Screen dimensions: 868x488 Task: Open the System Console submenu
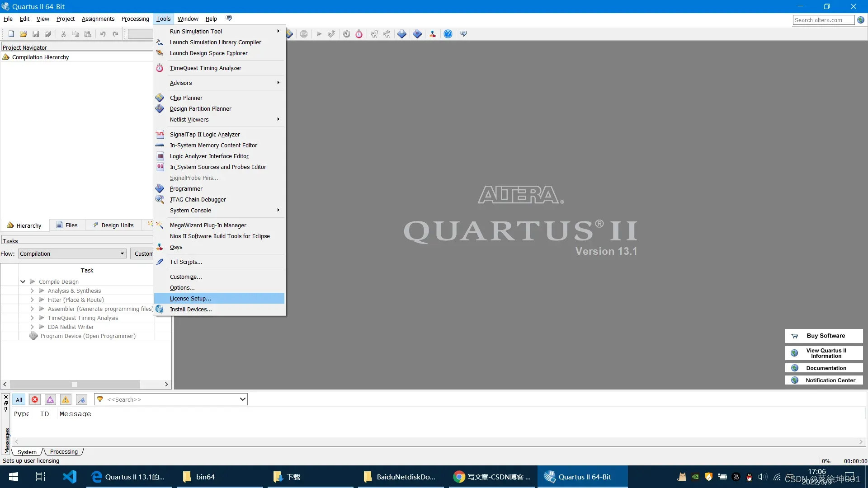(x=220, y=210)
